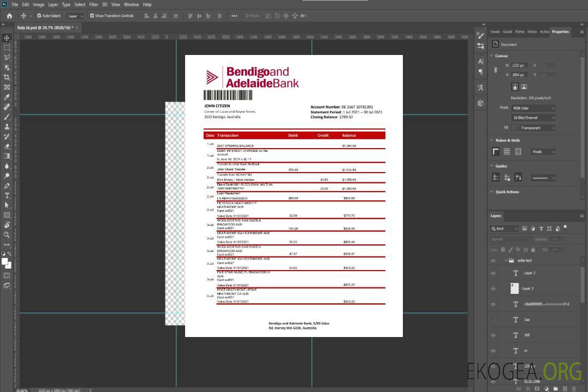
Task: Open the Pixels ruler units dropdown
Action: (x=543, y=151)
